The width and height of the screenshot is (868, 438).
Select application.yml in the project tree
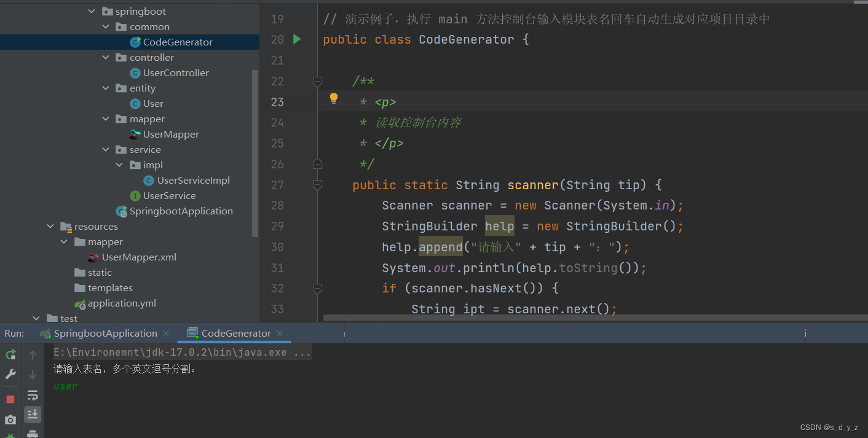122,303
